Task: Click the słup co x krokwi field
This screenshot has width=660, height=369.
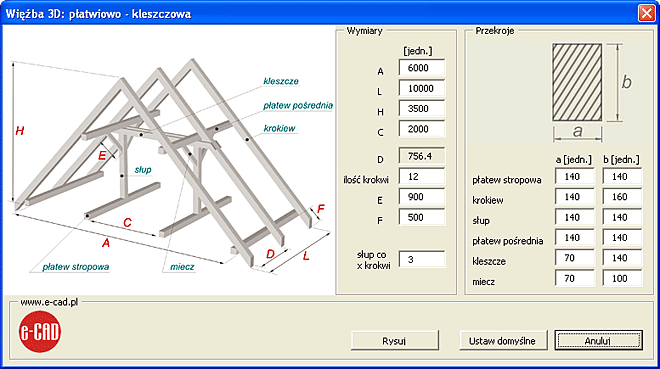Action: tap(421, 260)
